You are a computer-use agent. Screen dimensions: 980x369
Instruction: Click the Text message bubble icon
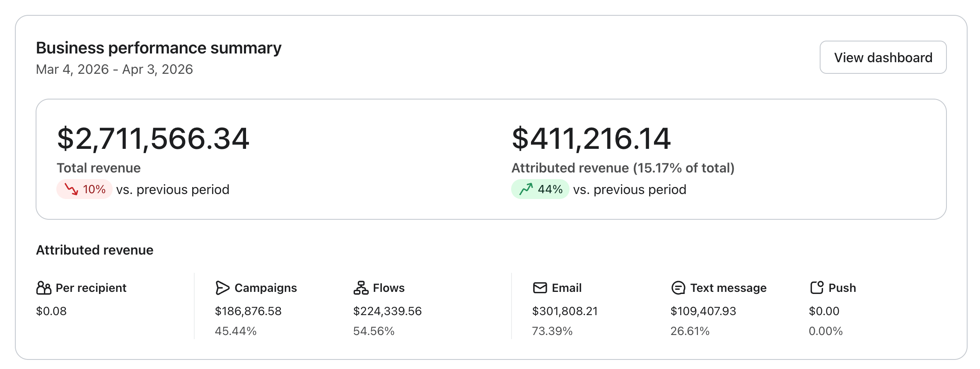(x=678, y=288)
